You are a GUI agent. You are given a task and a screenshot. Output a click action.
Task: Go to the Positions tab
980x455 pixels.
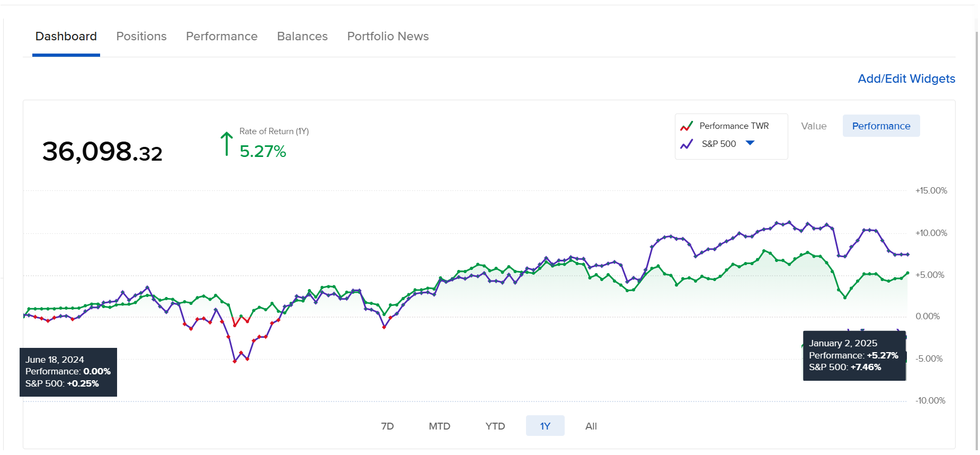pyautogui.click(x=141, y=37)
